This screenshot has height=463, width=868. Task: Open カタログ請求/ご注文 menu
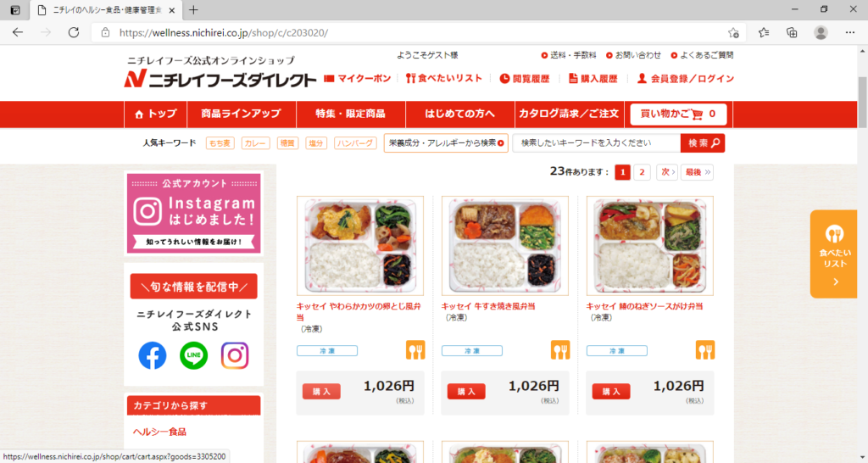569,114
